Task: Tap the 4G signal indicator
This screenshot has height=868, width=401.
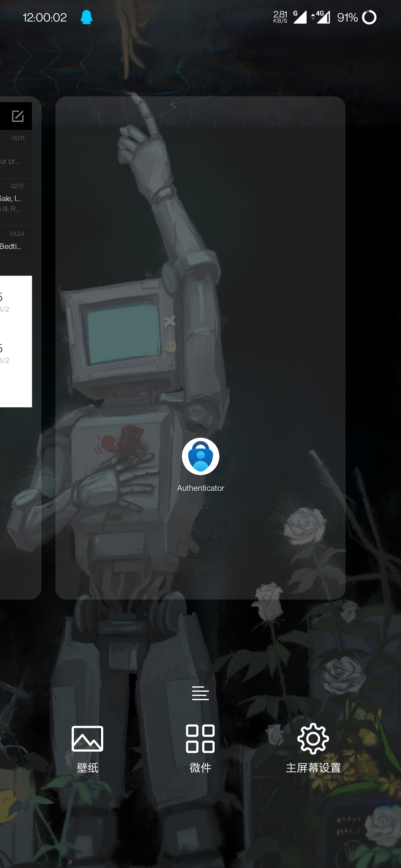Action: (x=321, y=17)
